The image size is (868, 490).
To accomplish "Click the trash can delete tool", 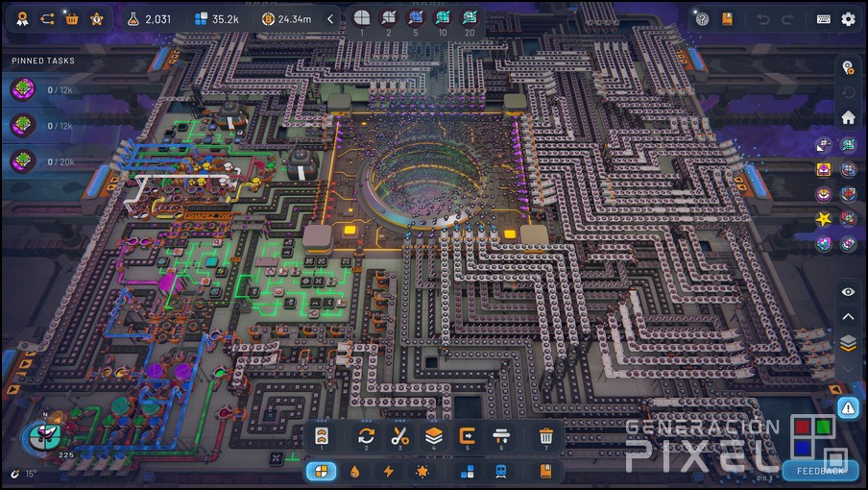I will pos(545,436).
